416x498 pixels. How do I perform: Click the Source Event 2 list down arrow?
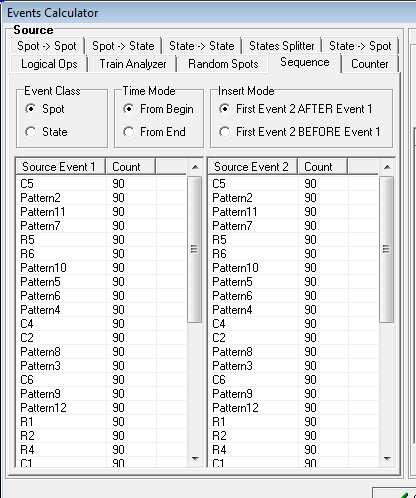387,459
